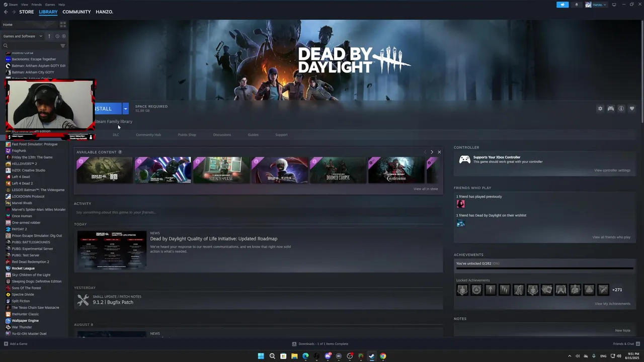Open the library advanced filter icon
The image size is (644, 362).
click(x=63, y=46)
